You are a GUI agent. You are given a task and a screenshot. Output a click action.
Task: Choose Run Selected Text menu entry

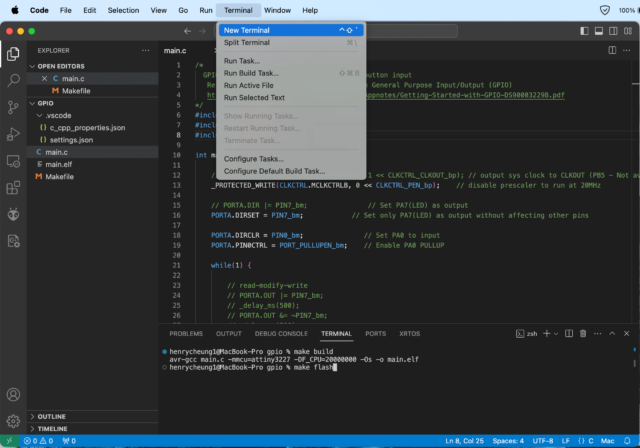[x=291, y=98]
